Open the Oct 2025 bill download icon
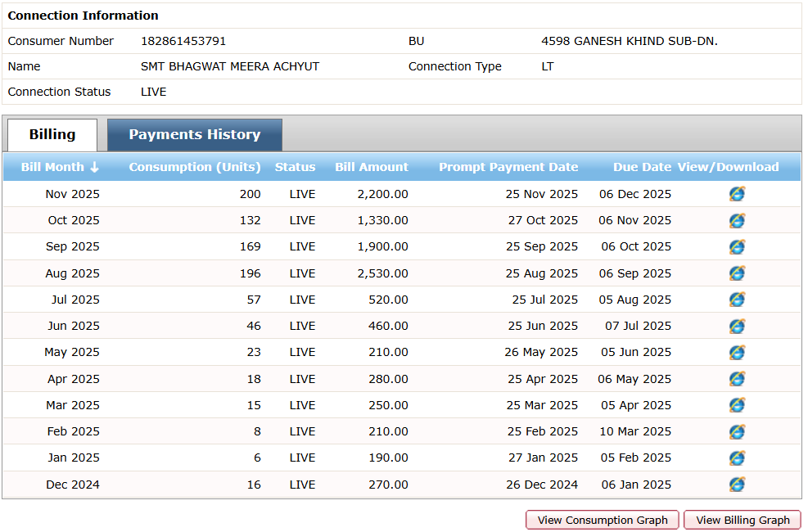808x532 pixels. [x=737, y=220]
